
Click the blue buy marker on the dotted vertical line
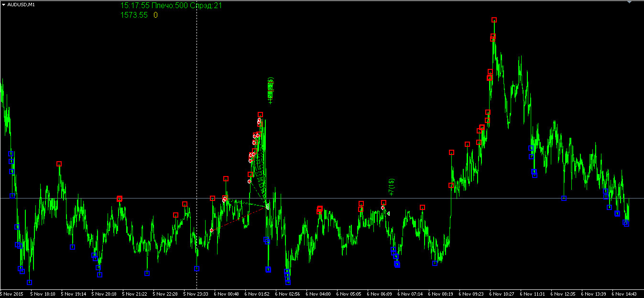(196, 269)
